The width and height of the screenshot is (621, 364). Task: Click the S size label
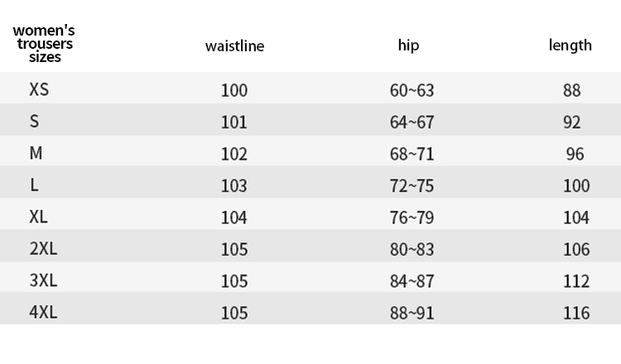click(x=35, y=121)
